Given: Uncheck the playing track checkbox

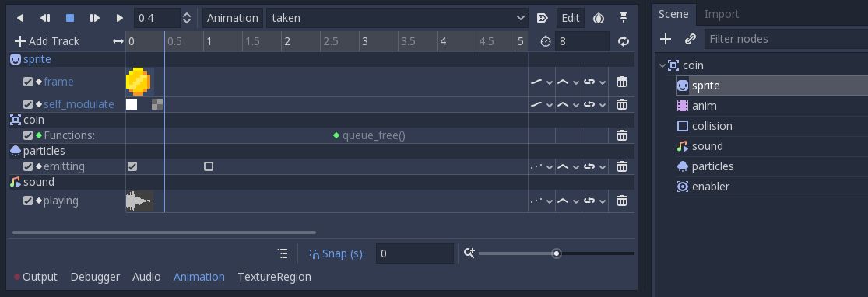Looking at the screenshot, I should pyautogui.click(x=28, y=201).
